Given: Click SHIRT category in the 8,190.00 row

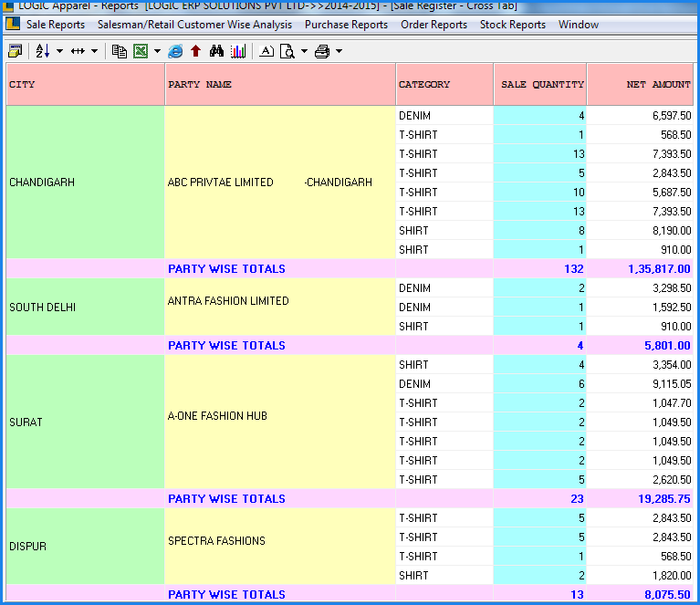Looking at the screenshot, I should [444, 231].
